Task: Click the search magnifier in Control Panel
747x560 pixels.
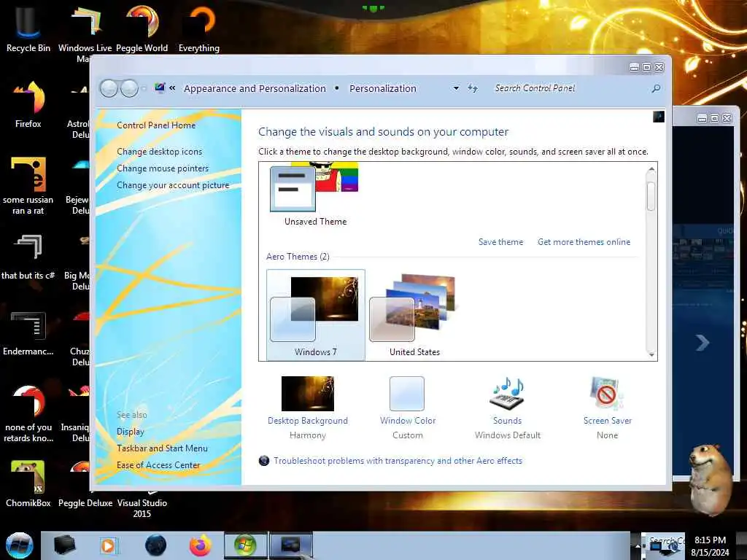Action: point(656,88)
